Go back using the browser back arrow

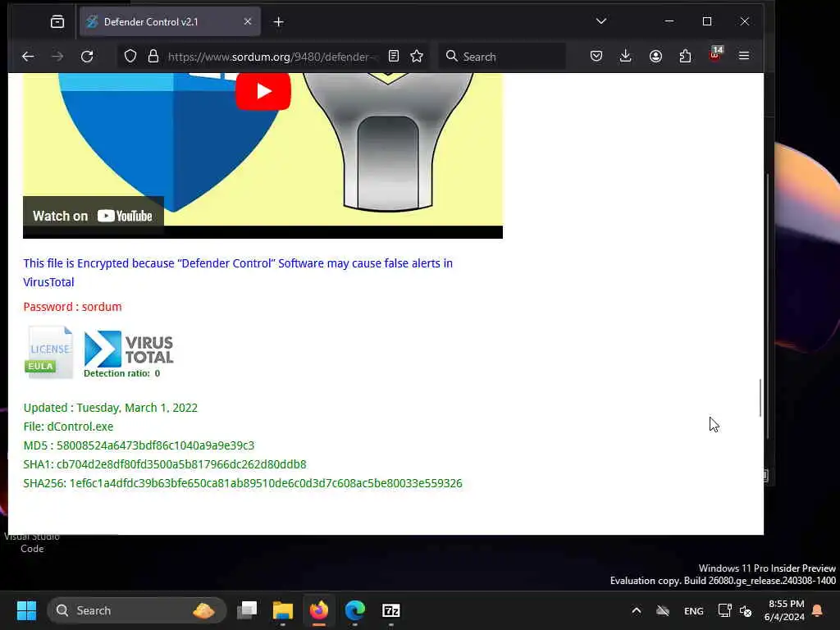(28, 57)
